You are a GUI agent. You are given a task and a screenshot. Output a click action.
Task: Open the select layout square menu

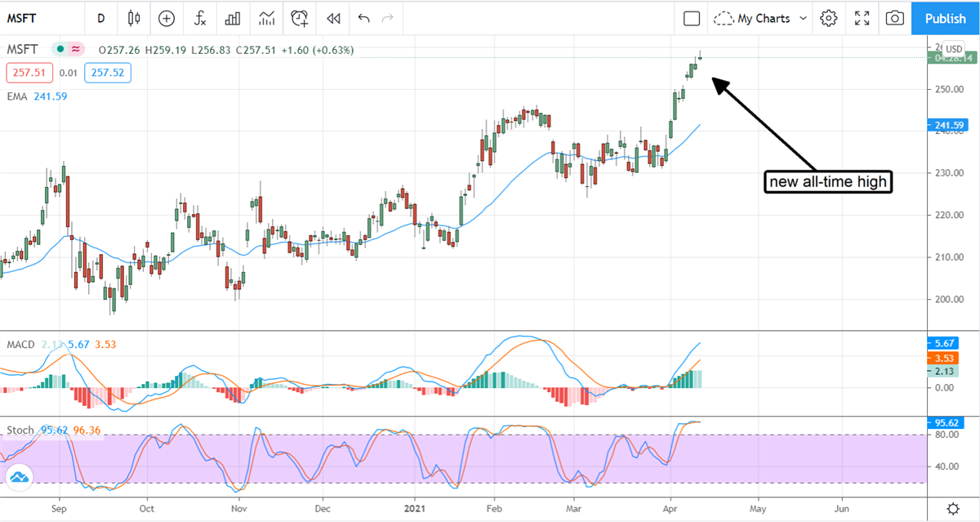[x=692, y=18]
